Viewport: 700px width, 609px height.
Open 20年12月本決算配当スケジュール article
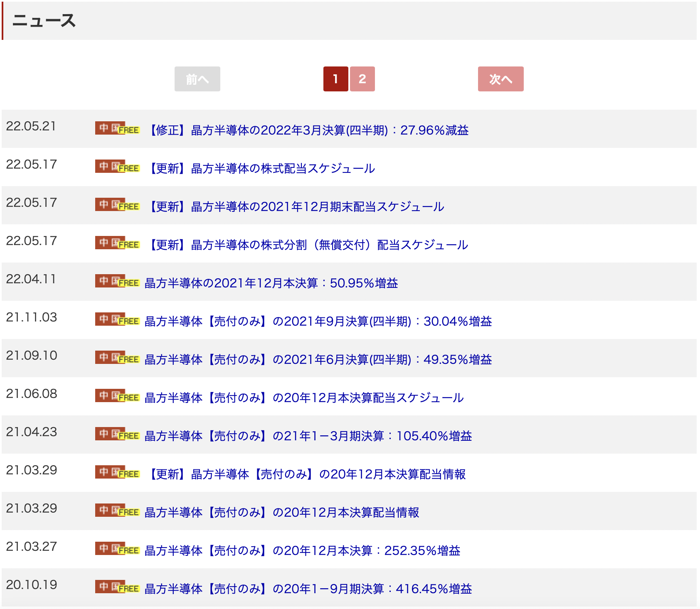(x=304, y=398)
